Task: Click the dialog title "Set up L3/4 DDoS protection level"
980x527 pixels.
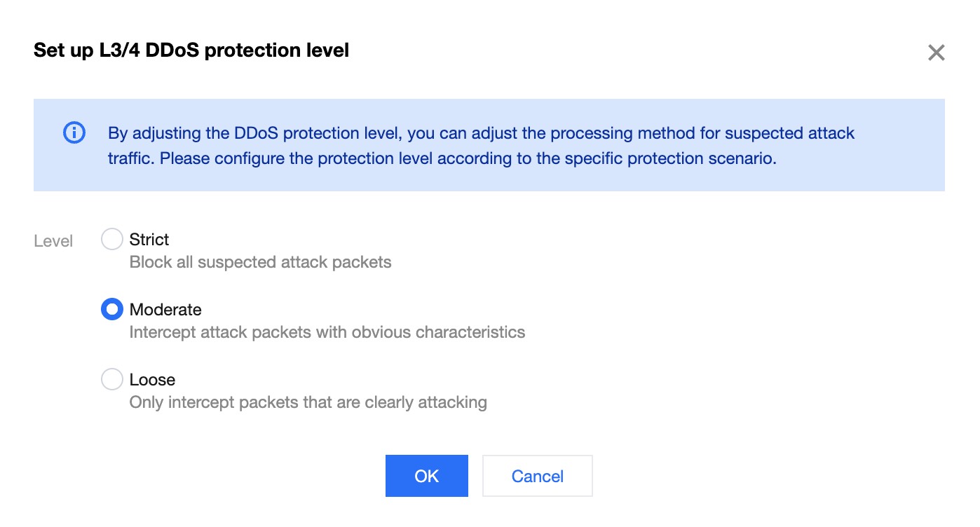Action: pos(191,50)
